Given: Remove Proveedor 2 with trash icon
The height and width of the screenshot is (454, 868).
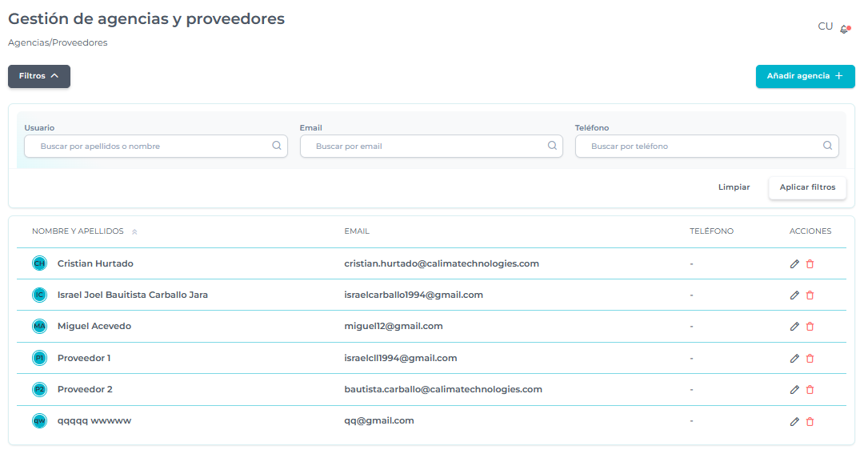Looking at the screenshot, I should (x=810, y=389).
